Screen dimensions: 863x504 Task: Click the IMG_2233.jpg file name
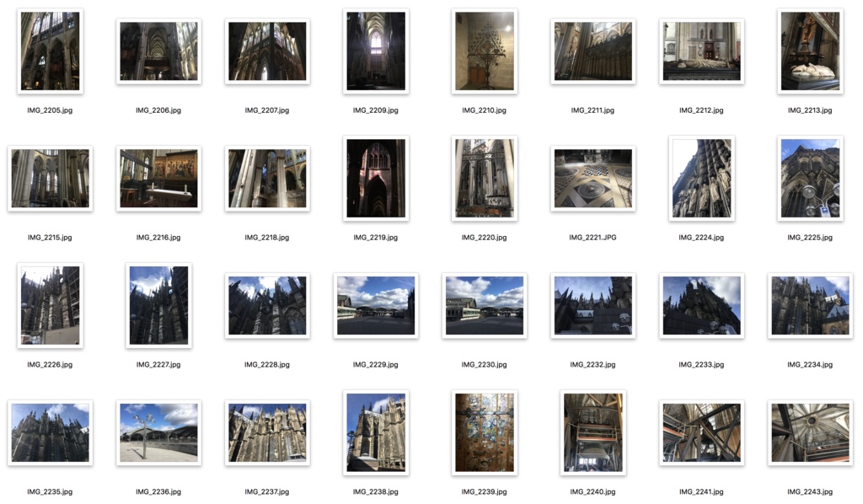point(702,364)
